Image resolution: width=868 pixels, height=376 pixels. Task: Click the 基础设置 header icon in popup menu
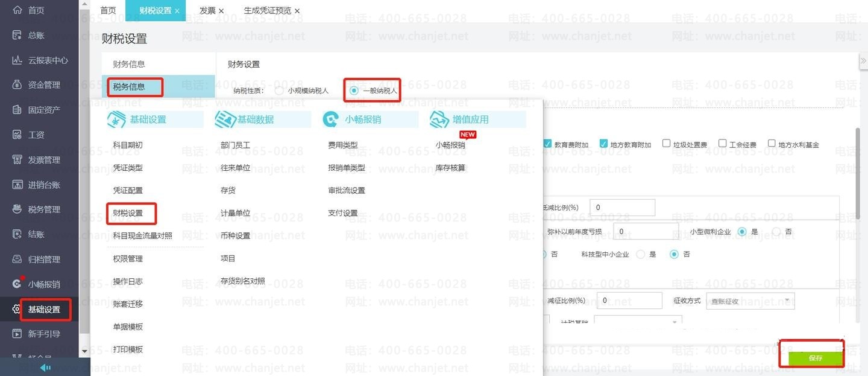click(116, 119)
